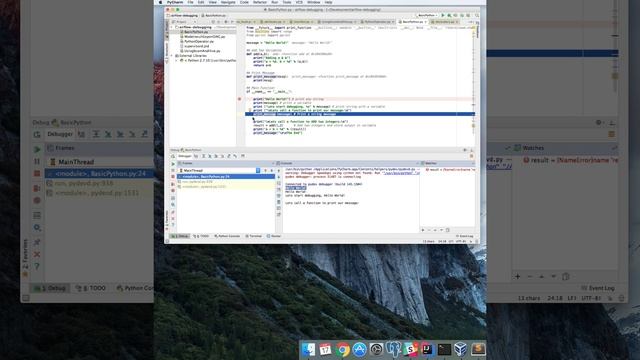Viewport: 640px width, 360px height.
Task: Click the Evaluate Expression icon
Action: coord(243,156)
